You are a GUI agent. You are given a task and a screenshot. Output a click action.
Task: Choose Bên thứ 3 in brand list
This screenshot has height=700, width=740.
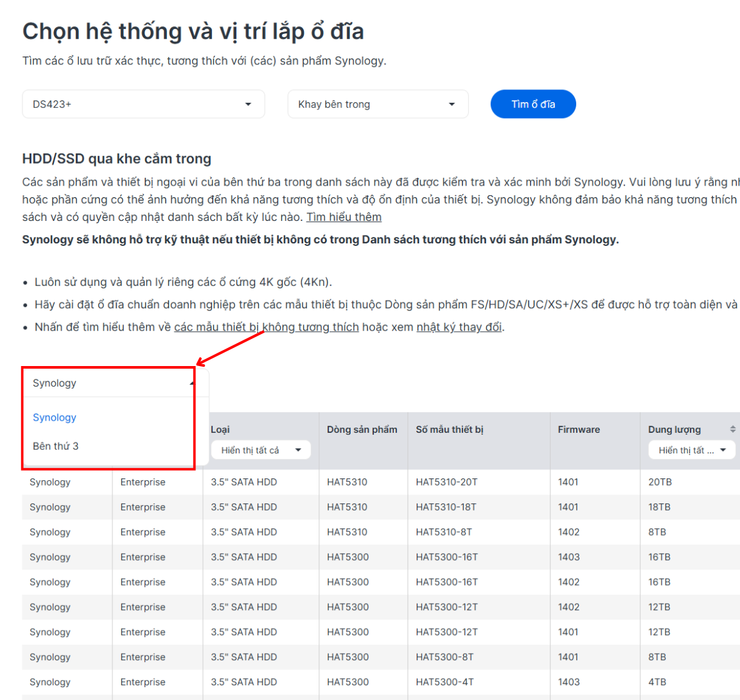56,446
